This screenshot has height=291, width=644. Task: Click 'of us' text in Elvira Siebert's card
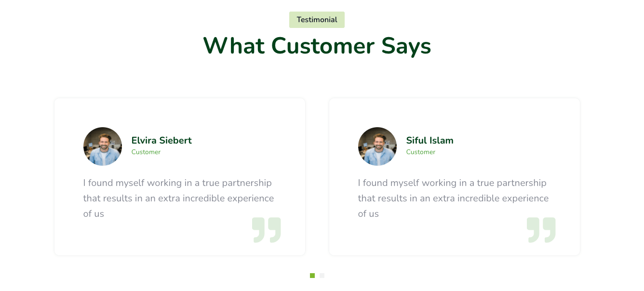pyautogui.click(x=94, y=214)
